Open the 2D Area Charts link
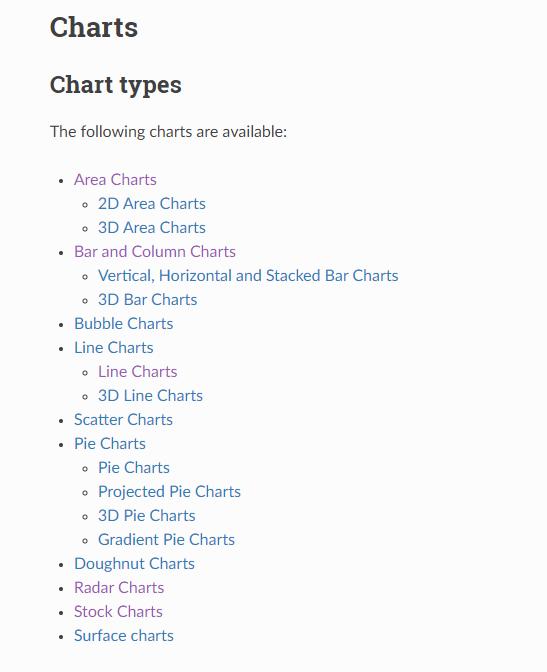Image resolution: width=547 pixels, height=672 pixels. click(152, 204)
